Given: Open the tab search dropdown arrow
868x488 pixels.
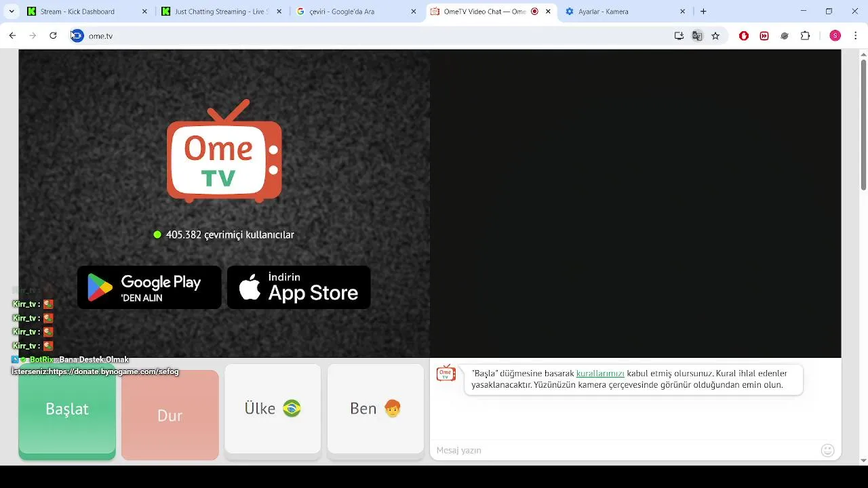Looking at the screenshot, I should [x=12, y=12].
